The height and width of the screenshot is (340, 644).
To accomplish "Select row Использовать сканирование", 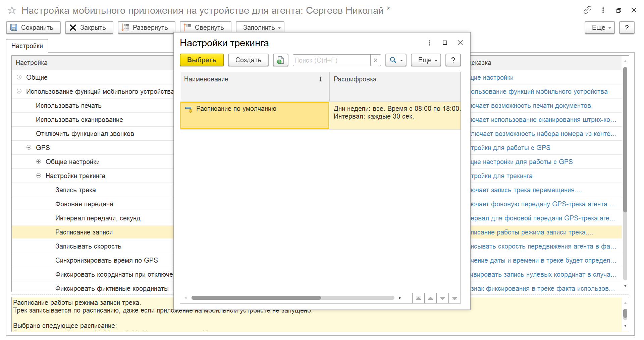I will 93,120.
